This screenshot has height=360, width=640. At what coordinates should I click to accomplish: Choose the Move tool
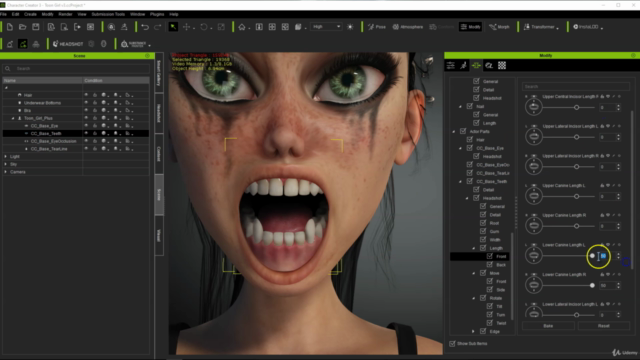pos(187,27)
